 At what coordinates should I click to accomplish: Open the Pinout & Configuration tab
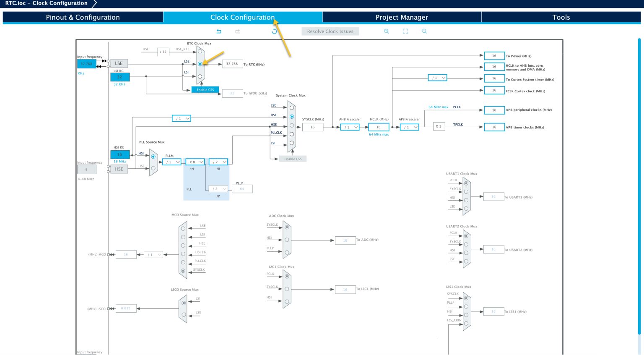tap(82, 17)
